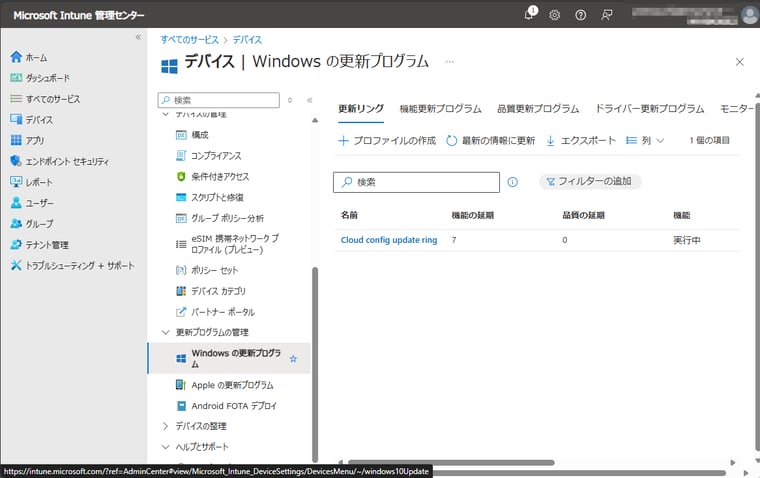Viewport: 760px width, 478px height.
Task: Open Cloud config update ring link
Action: [388, 240]
